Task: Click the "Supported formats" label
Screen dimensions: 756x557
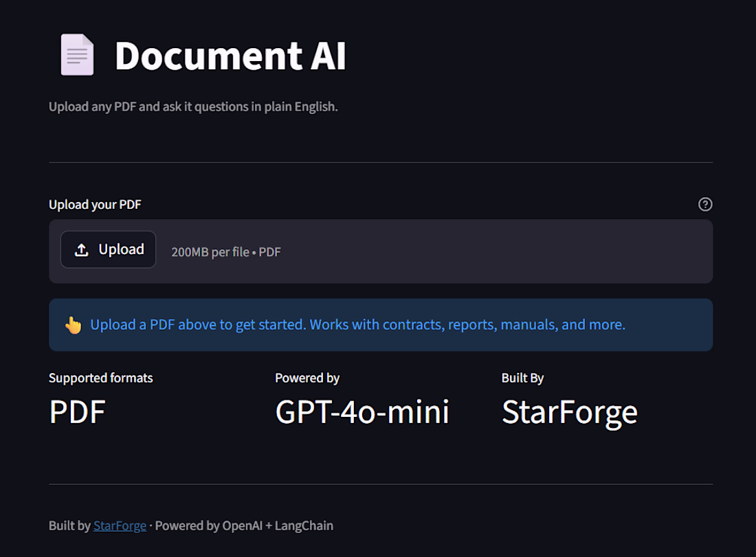Action: (x=100, y=378)
